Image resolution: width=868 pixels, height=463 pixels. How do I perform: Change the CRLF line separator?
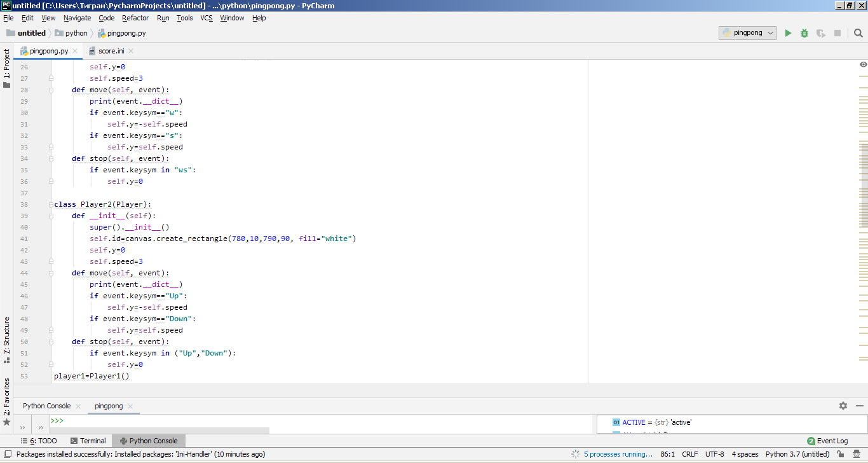click(689, 454)
